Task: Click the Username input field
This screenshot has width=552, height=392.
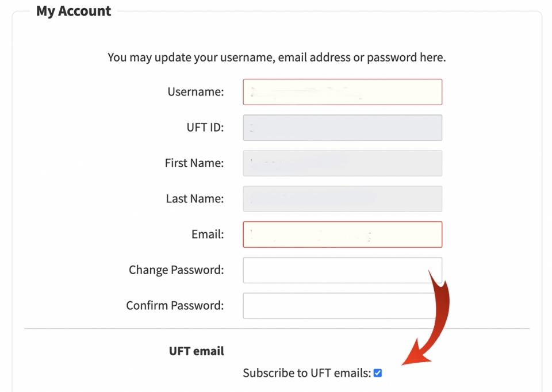Action: [x=342, y=91]
